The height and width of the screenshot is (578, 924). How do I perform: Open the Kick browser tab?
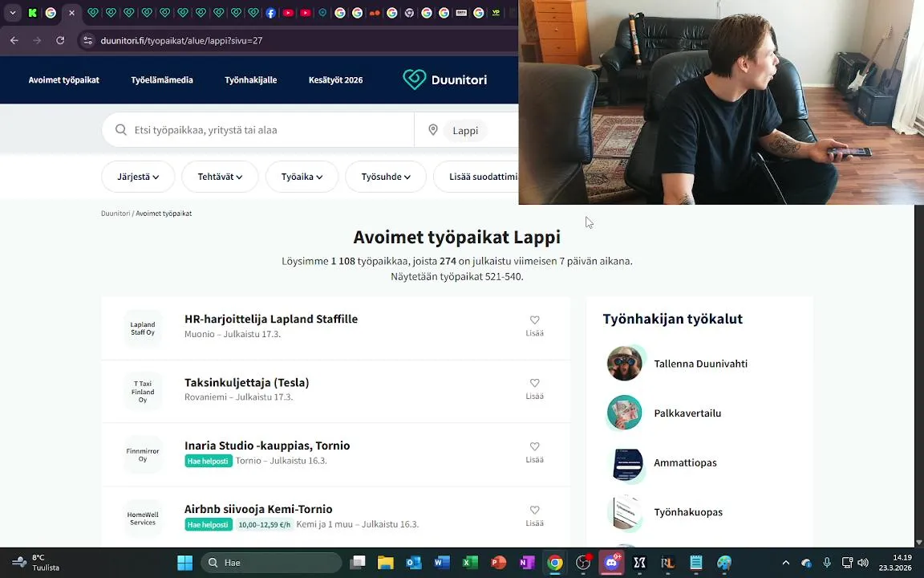pyautogui.click(x=33, y=12)
